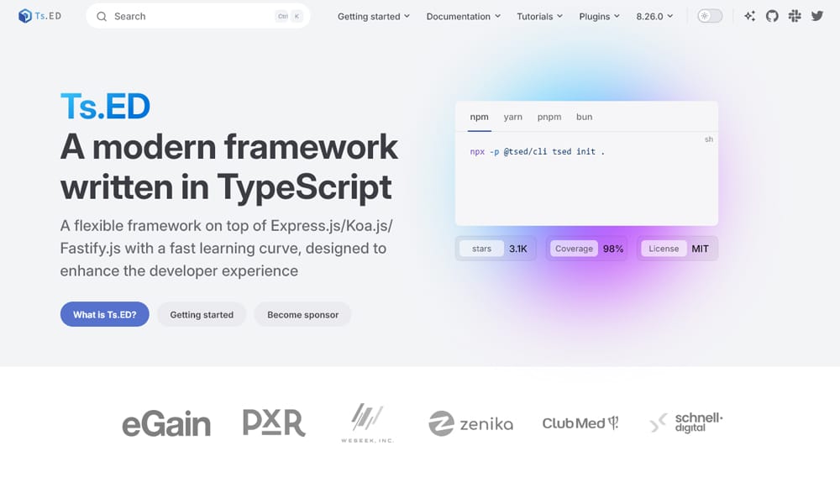
Task: Click the License MIT badge
Action: coord(677,249)
